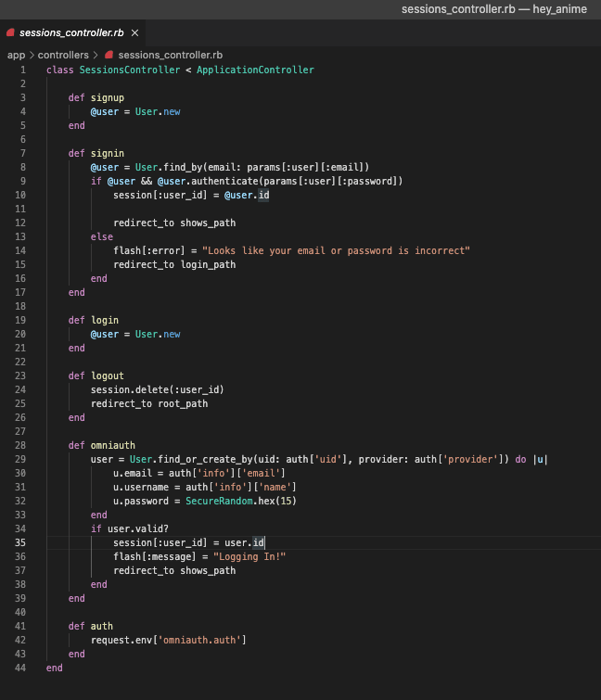
Task: Click line number 1 in the gutter
Action: [x=23, y=70]
